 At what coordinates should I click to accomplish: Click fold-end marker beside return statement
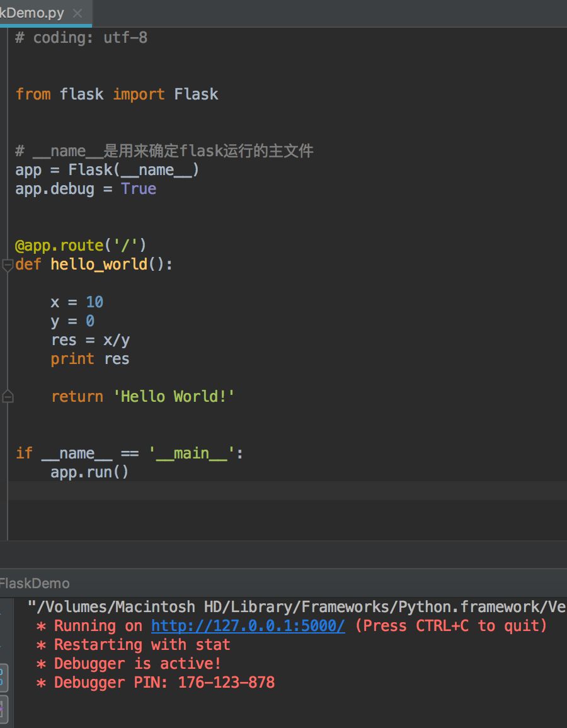(x=8, y=397)
